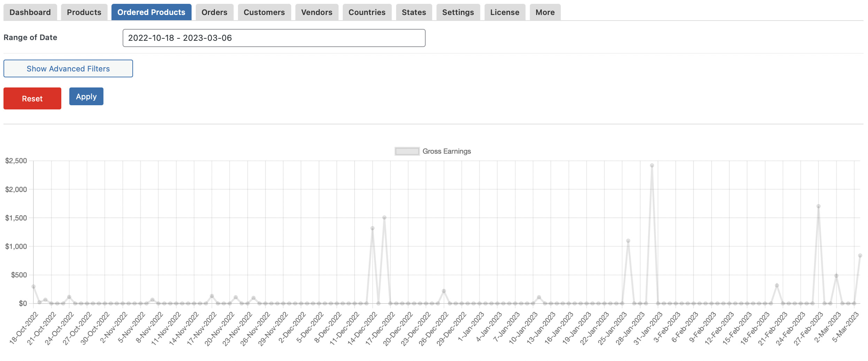Select the peak data point near 31-Jan-2023
The width and height of the screenshot is (868, 361).
click(x=652, y=166)
